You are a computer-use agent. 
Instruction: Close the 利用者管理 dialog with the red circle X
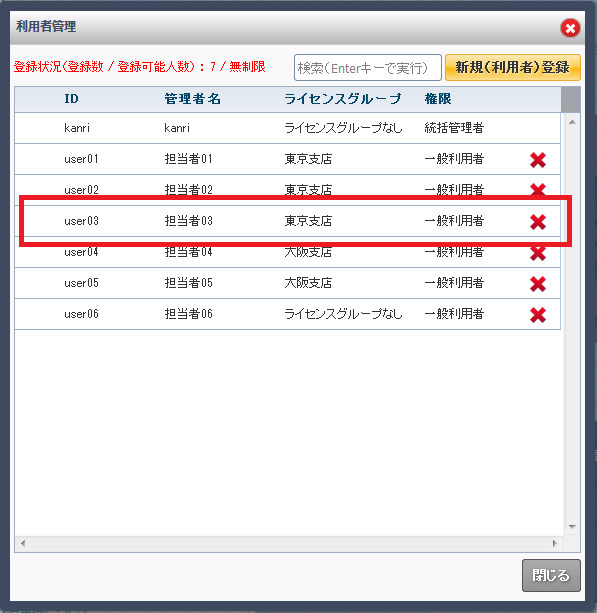tap(570, 28)
